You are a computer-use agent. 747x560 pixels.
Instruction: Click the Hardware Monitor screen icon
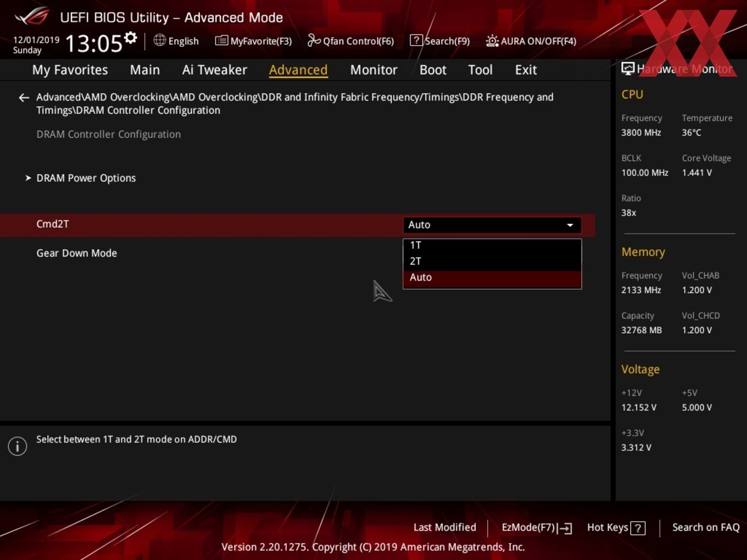tap(628, 69)
